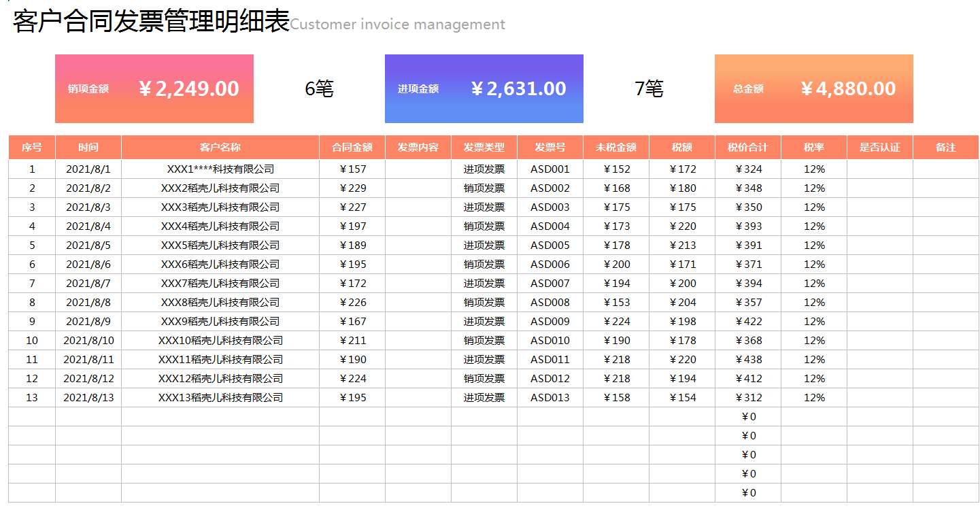Click the 合同金额 cell showing ¥229
The height and width of the screenshot is (508, 980).
(x=352, y=188)
